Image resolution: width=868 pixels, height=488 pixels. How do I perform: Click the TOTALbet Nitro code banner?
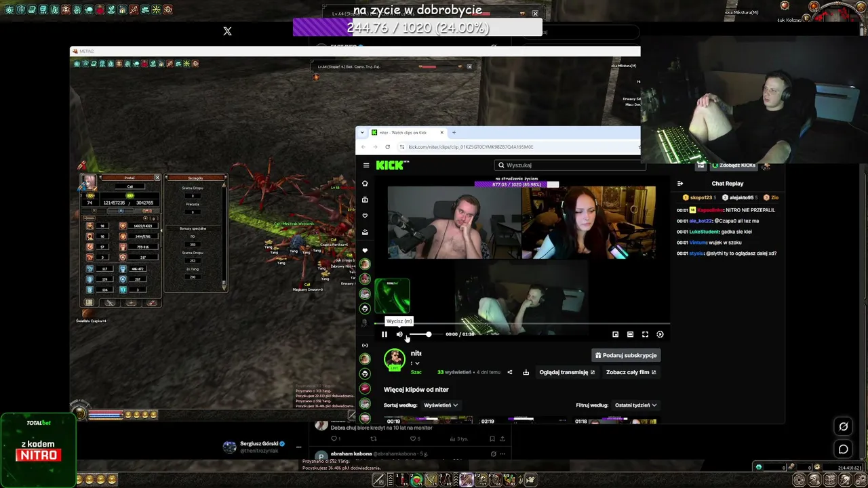[x=38, y=449]
